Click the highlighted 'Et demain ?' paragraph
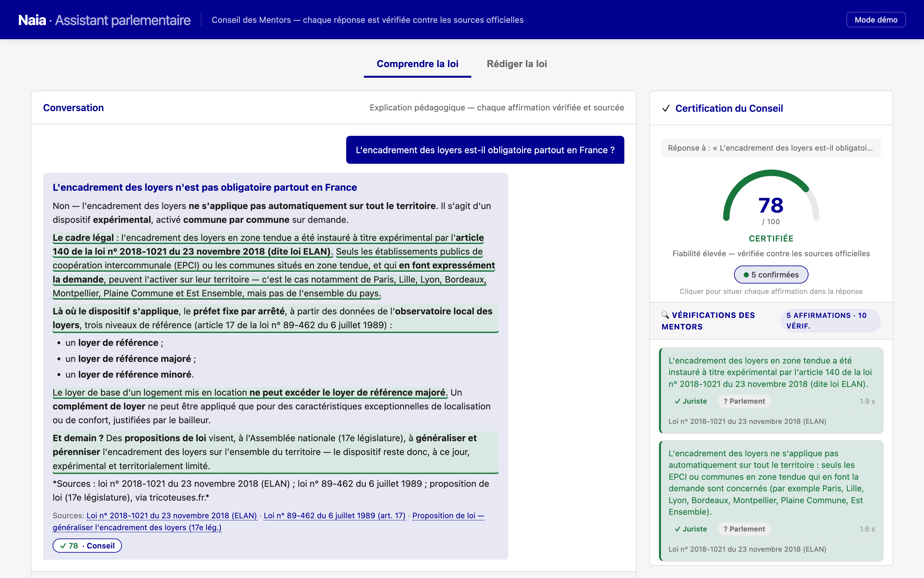 (275, 452)
